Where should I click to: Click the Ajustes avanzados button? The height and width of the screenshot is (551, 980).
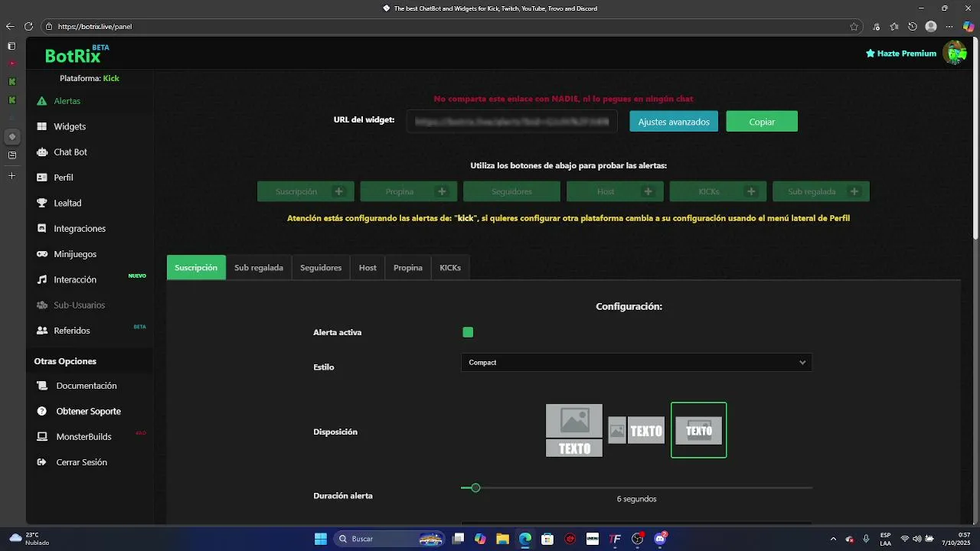coord(674,122)
